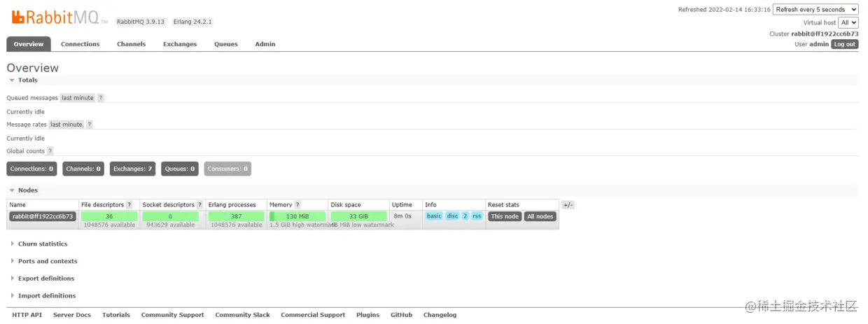Click the info tag labeled 2

[465, 216]
